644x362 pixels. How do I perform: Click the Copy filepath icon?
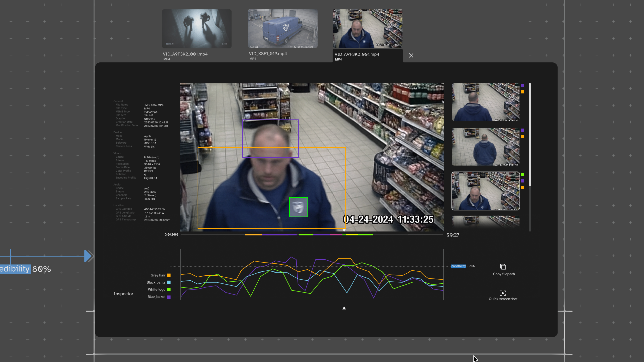point(503,267)
